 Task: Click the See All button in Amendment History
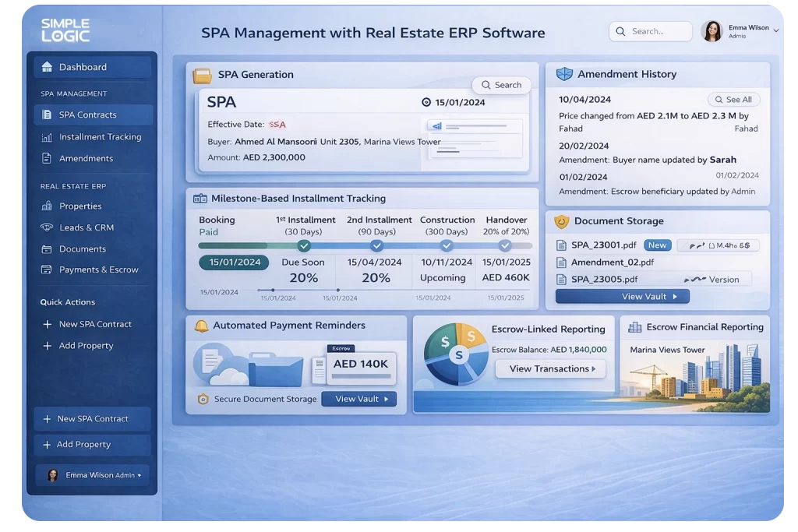[733, 100]
